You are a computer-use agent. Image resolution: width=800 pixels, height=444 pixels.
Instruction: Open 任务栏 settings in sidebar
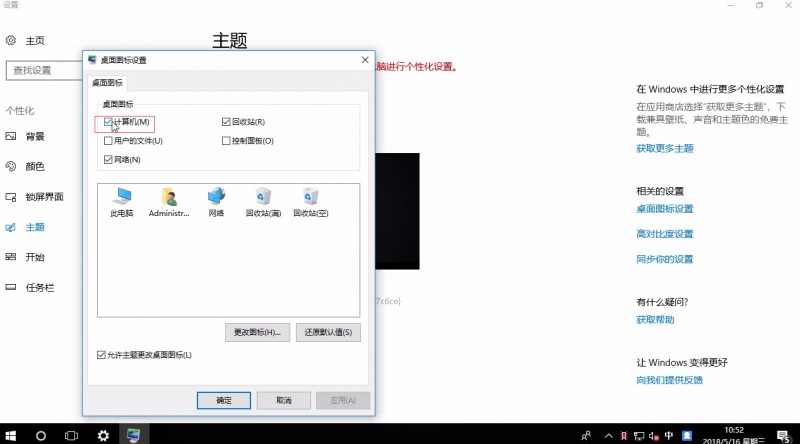[30, 287]
